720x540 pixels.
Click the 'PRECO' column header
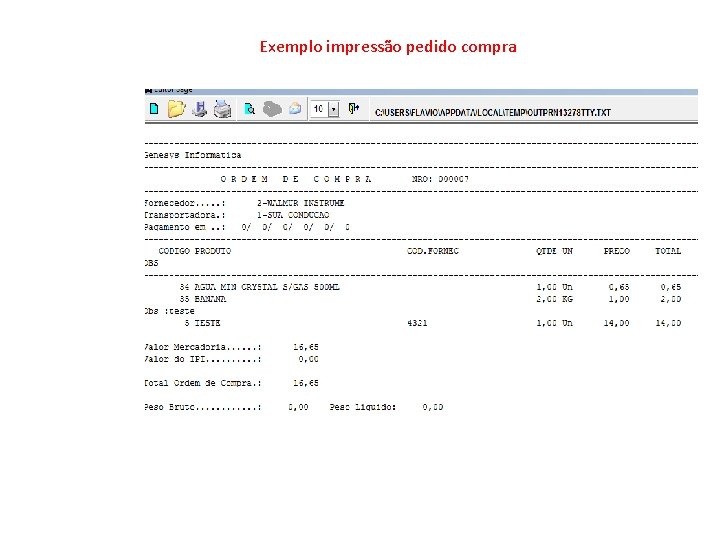pos(617,251)
